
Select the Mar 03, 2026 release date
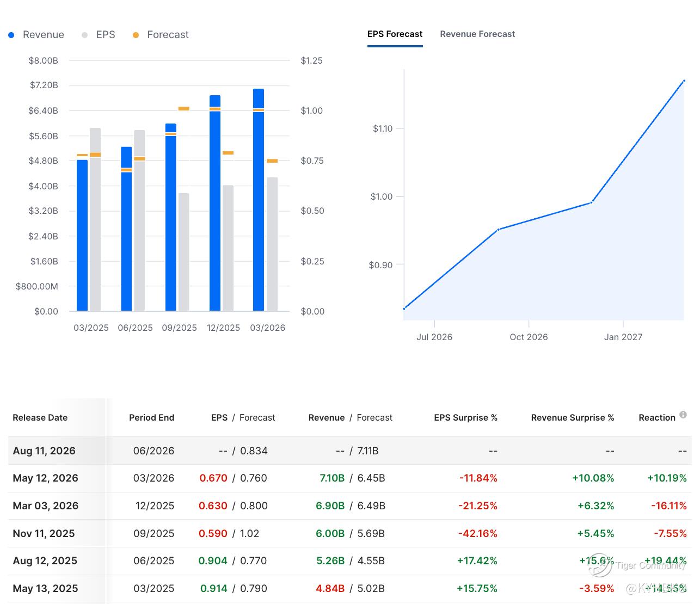click(x=46, y=506)
